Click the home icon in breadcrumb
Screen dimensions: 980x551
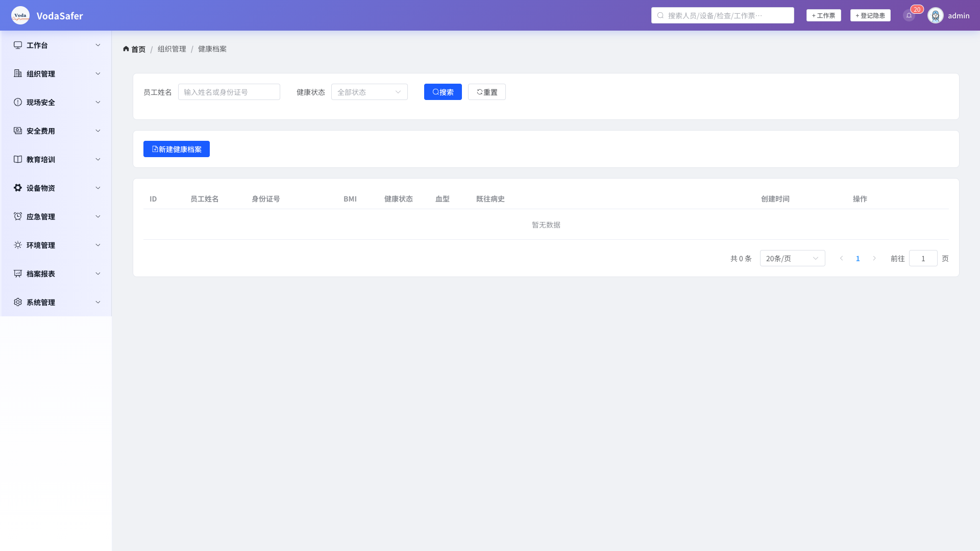[x=126, y=49]
